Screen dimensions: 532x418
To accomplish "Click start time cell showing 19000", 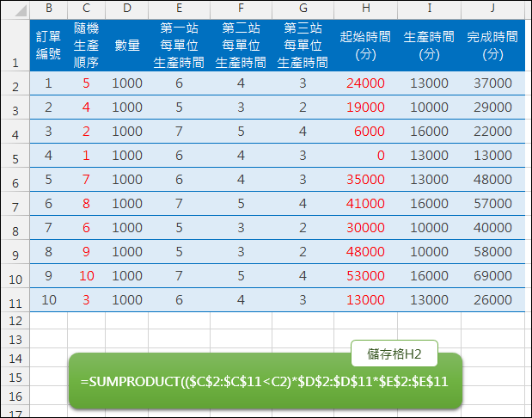I will tap(366, 108).
